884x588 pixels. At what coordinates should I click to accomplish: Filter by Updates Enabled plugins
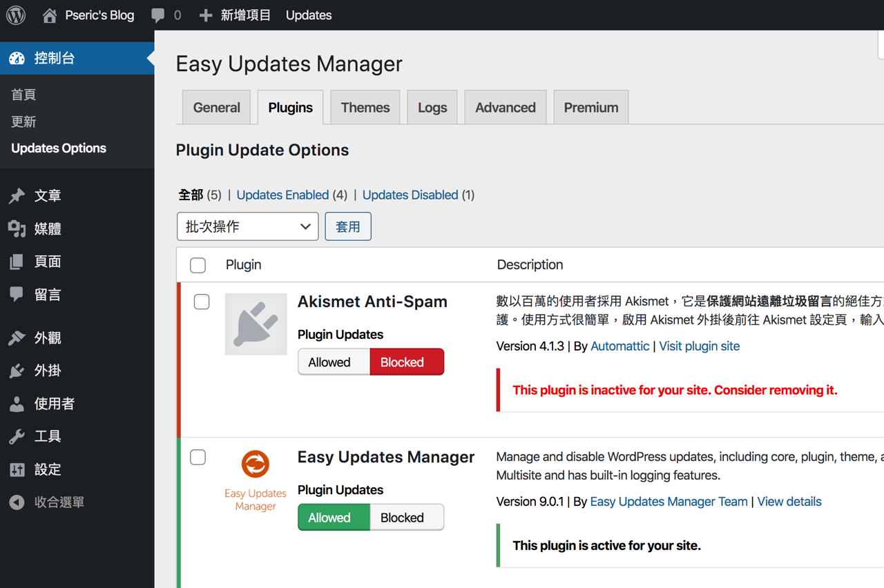coord(282,195)
